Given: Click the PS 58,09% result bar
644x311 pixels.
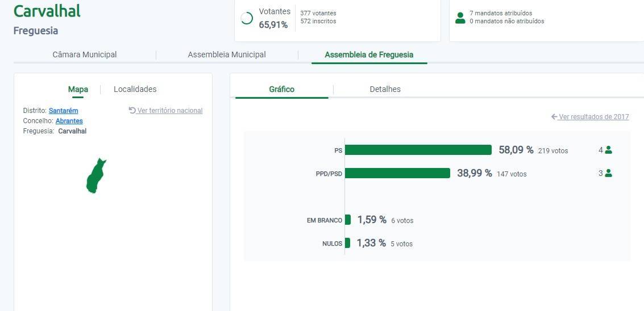Looking at the screenshot, I should pos(418,150).
